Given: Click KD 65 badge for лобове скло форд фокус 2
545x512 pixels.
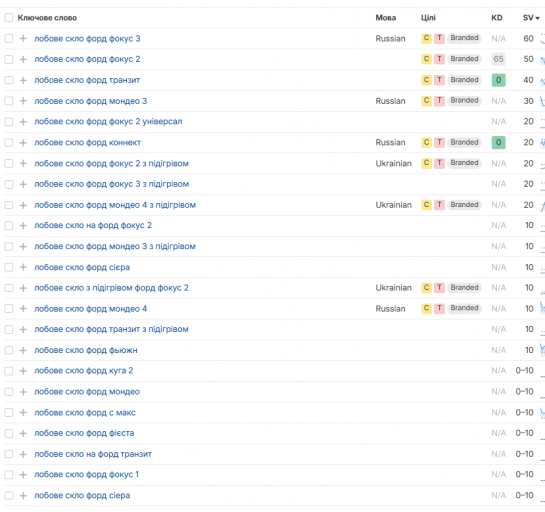Looking at the screenshot, I should pos(498,59).
